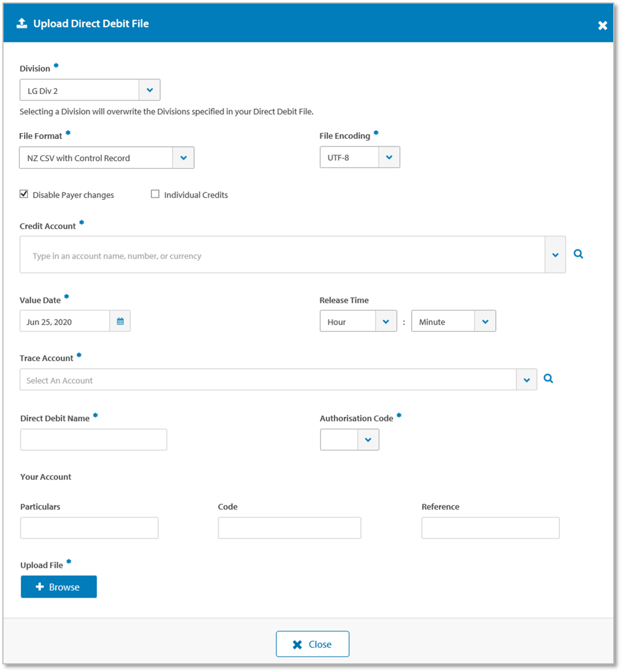Viewport: 622px width, 672px height.
Task: Expand the Division dropdown
Action: (x=149, y=90)
